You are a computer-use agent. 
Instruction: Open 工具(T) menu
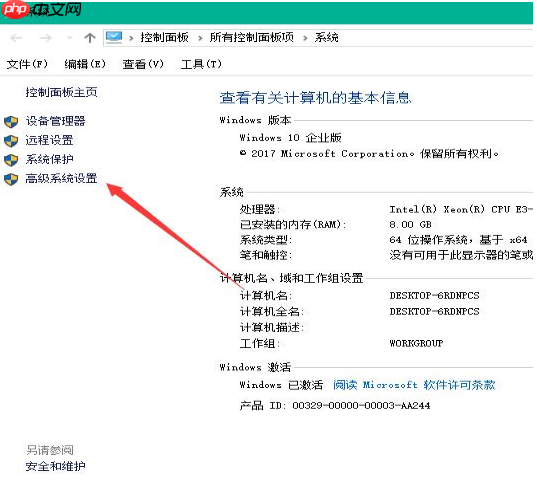pos(201,64)
